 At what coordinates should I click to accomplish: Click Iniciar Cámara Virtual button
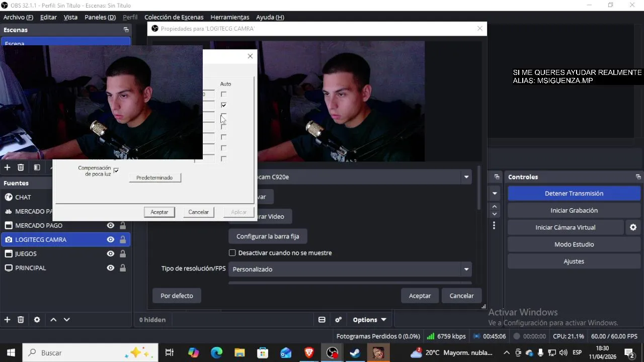[566, 227]
